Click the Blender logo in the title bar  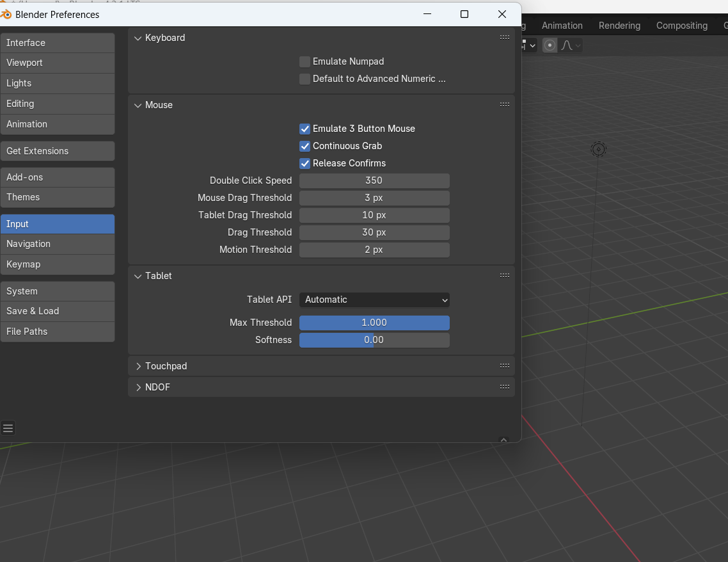[x=6, y=14]
